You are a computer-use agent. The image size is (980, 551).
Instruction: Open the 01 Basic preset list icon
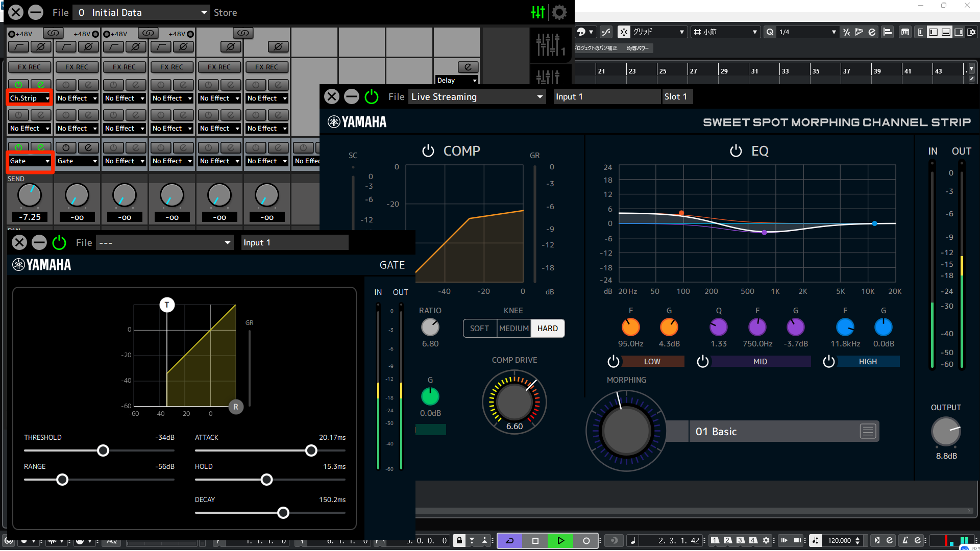(868, 432)
